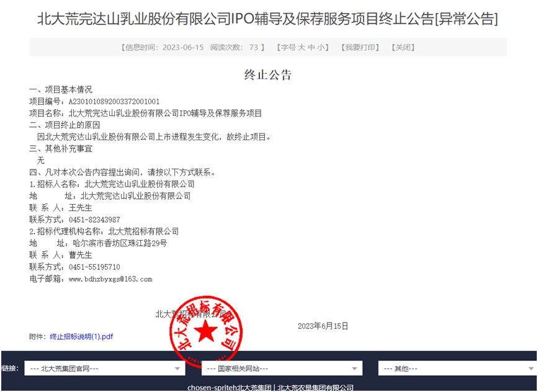The height and width of the screenshot is (392, 538).
Task: Click the termination reason sentence ending 故终止项目
Action: pos(155,137)
